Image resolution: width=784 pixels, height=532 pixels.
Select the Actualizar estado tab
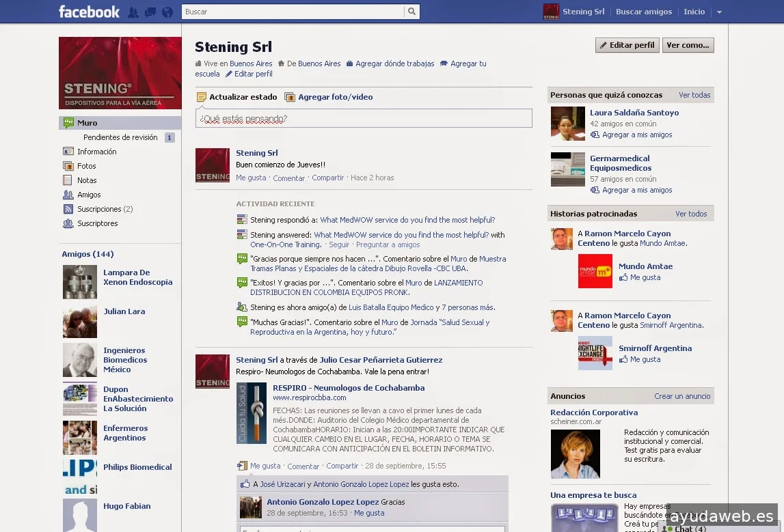point(243,97)
